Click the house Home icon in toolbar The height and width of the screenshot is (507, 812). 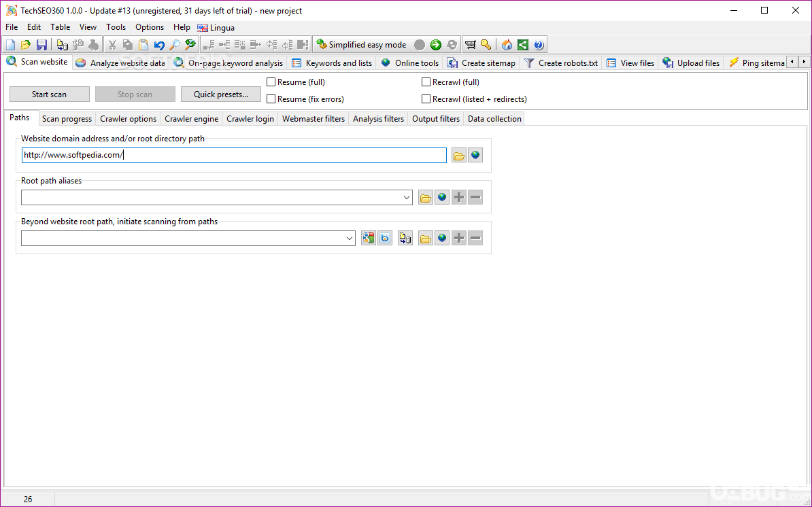click(x=507, y=45)
